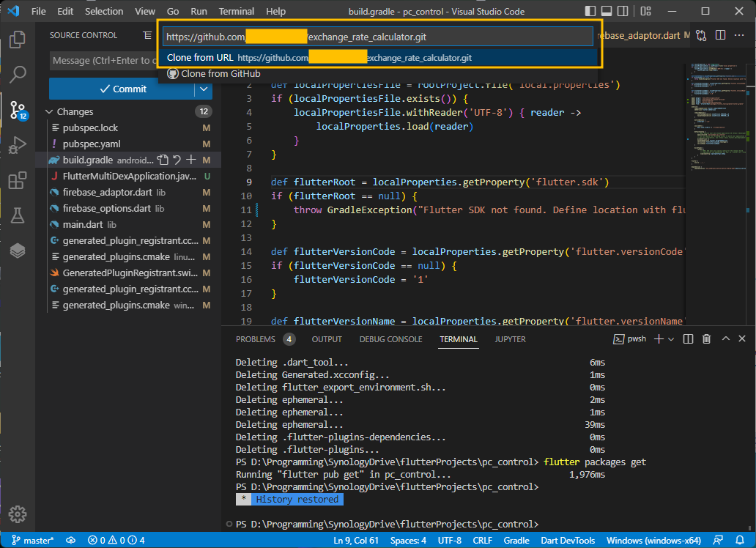756x548 pixels.
Task: Stage changes plus icon on build.gradle row
Action: [191, 160]
